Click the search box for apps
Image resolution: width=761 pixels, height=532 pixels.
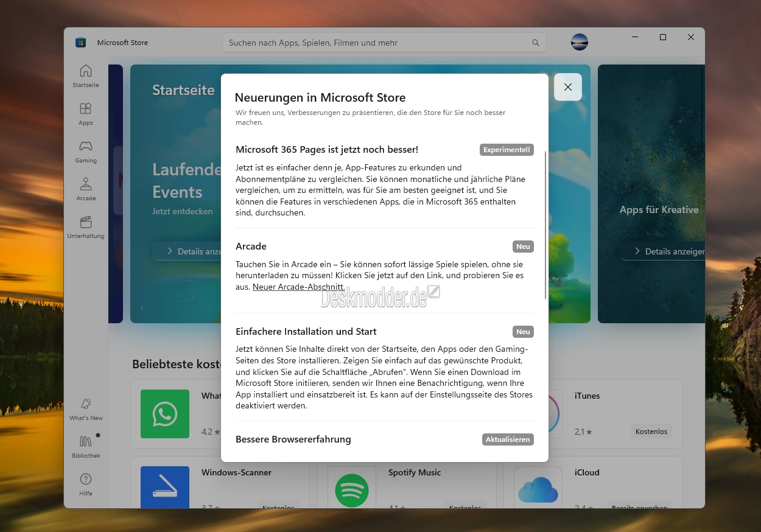click(x=384, y=43)
